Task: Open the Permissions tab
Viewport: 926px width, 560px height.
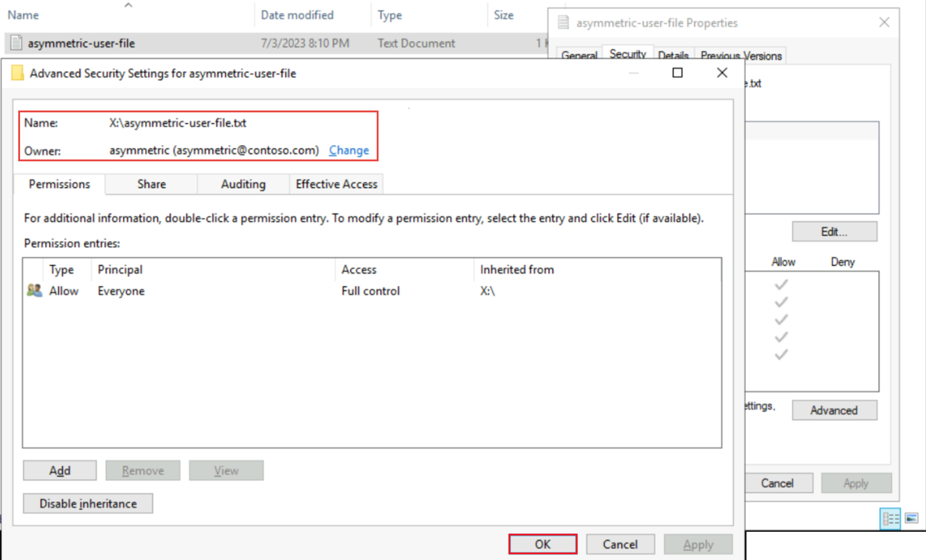Action: click(59, 184)
